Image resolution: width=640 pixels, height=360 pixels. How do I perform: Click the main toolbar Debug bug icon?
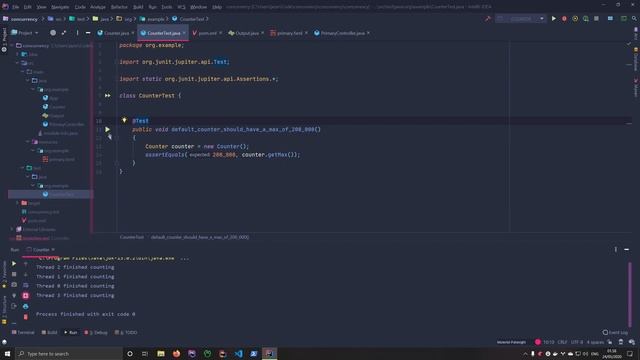pos(564,19)
